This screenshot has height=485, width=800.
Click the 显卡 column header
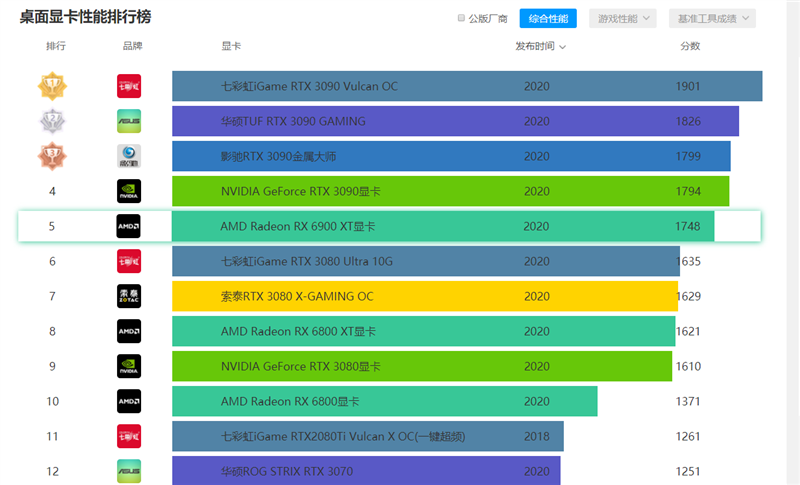click(x=231, y=46)
